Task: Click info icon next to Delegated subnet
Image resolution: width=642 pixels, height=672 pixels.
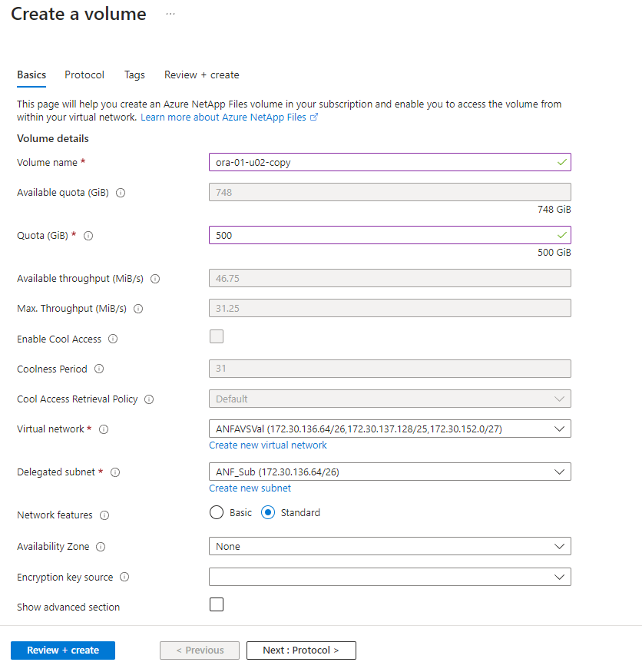Action: [116, 472]
